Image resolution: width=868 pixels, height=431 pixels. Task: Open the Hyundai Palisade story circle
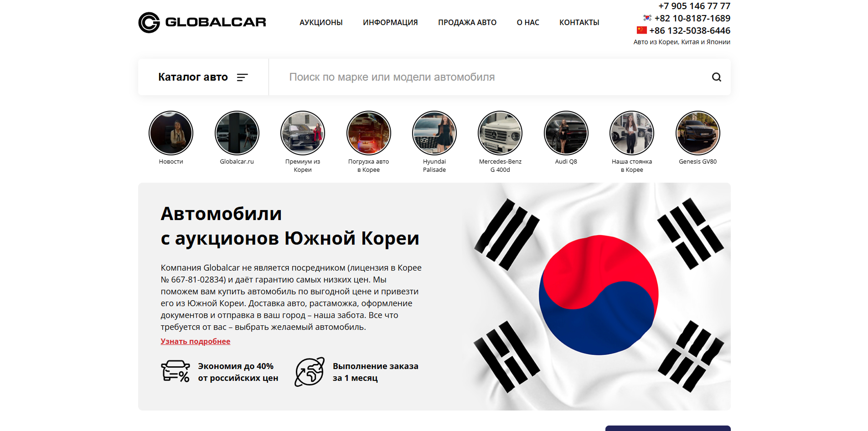(434, 133)
